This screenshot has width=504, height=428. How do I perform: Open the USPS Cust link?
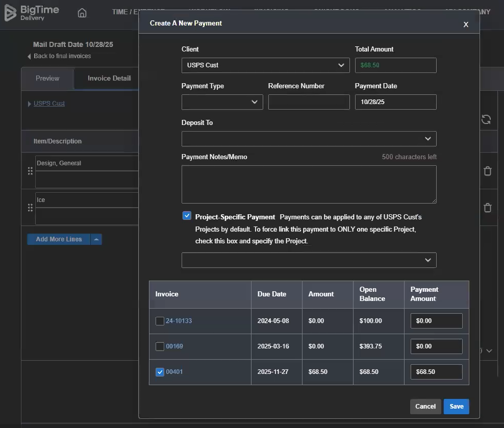click(x=49, y=104)
